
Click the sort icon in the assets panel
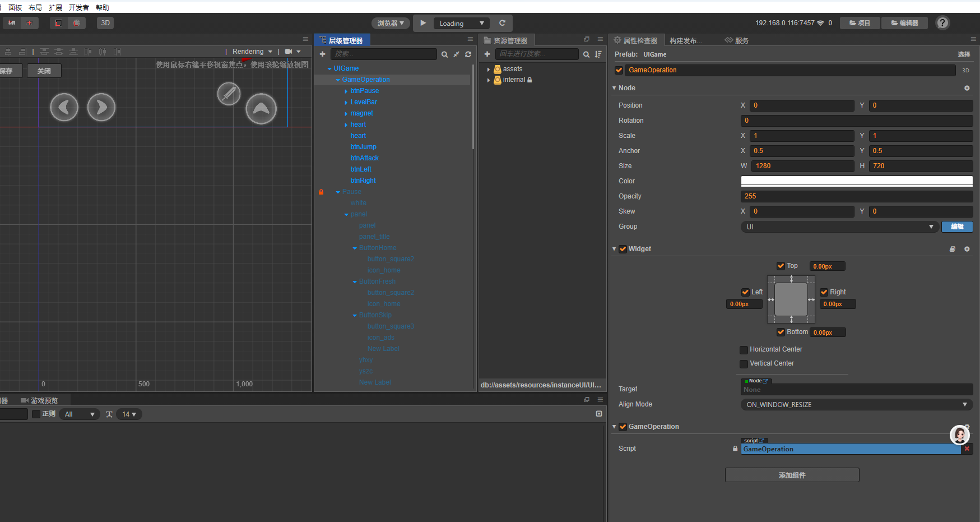click(x=598, y=54)
